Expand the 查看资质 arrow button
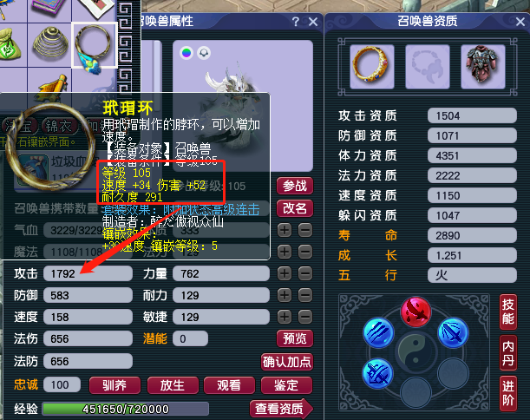Viewport: 530px width, 420px height. 281,409
